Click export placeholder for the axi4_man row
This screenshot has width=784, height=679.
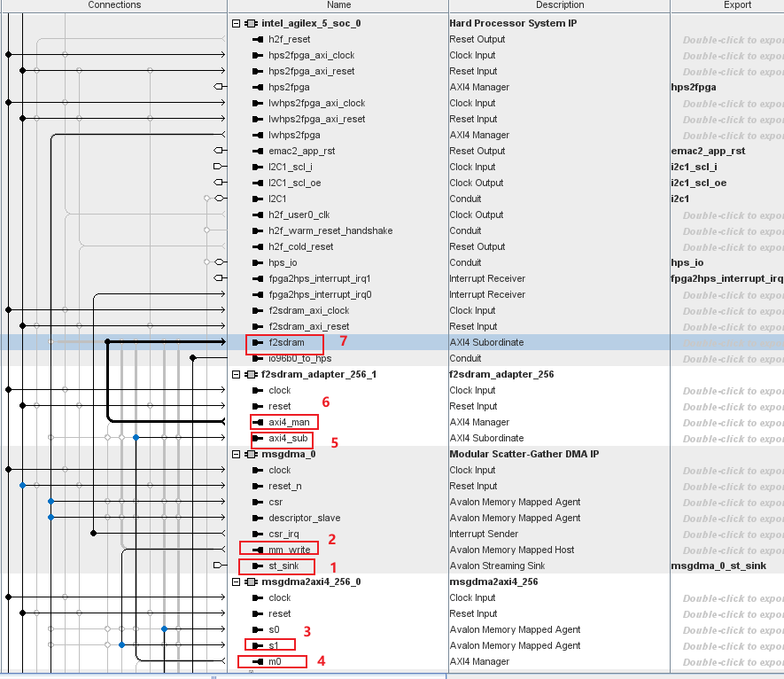pos(733,423)
